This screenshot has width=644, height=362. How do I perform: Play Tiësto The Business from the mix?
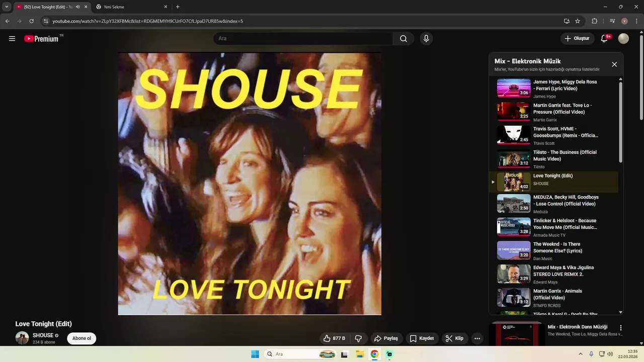(552, 159)
